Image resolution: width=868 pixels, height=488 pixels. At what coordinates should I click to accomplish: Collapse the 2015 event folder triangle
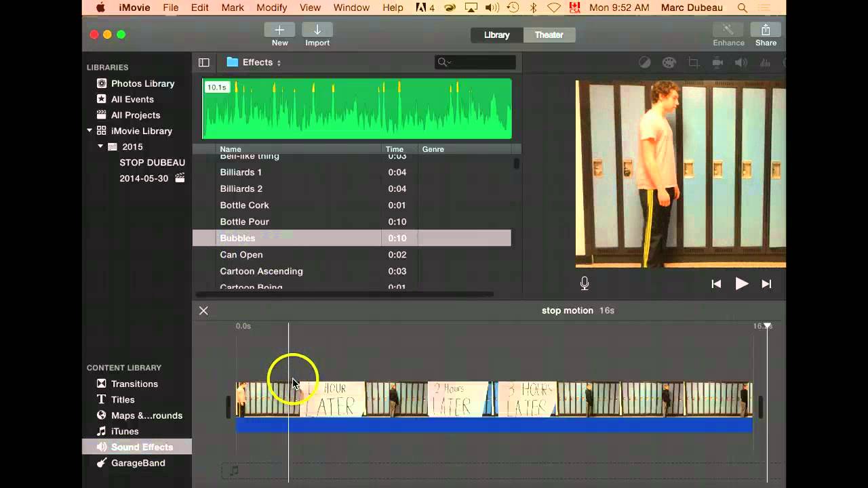[x=100, y=146]
